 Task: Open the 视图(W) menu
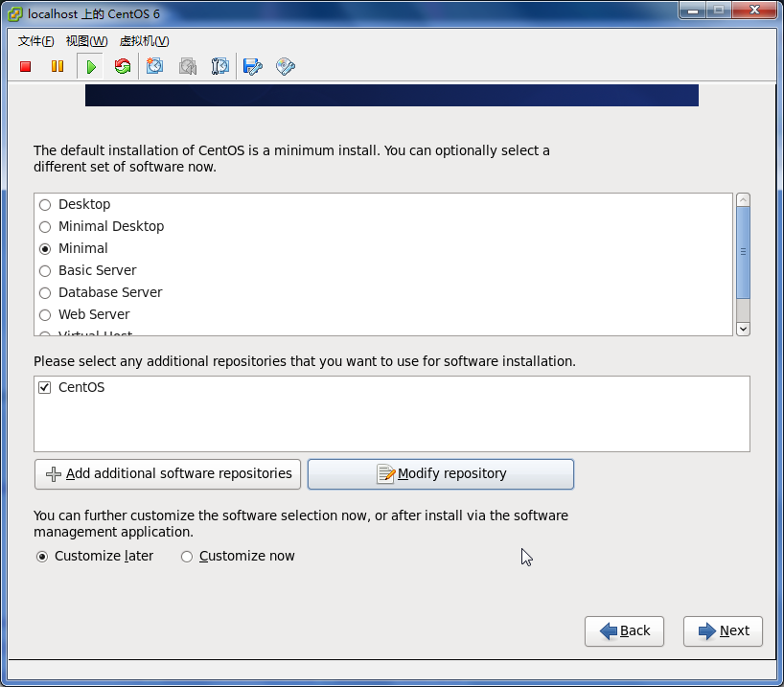[x=87, y=41]
